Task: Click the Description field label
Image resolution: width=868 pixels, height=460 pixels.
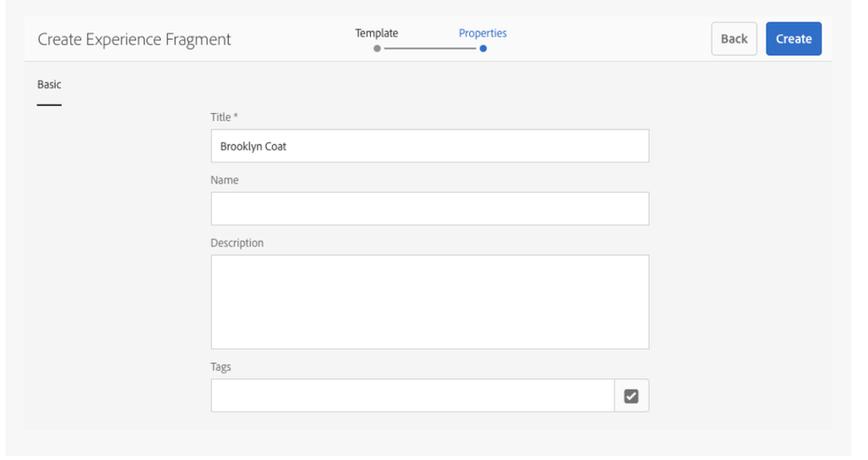Action: point(237,243)
